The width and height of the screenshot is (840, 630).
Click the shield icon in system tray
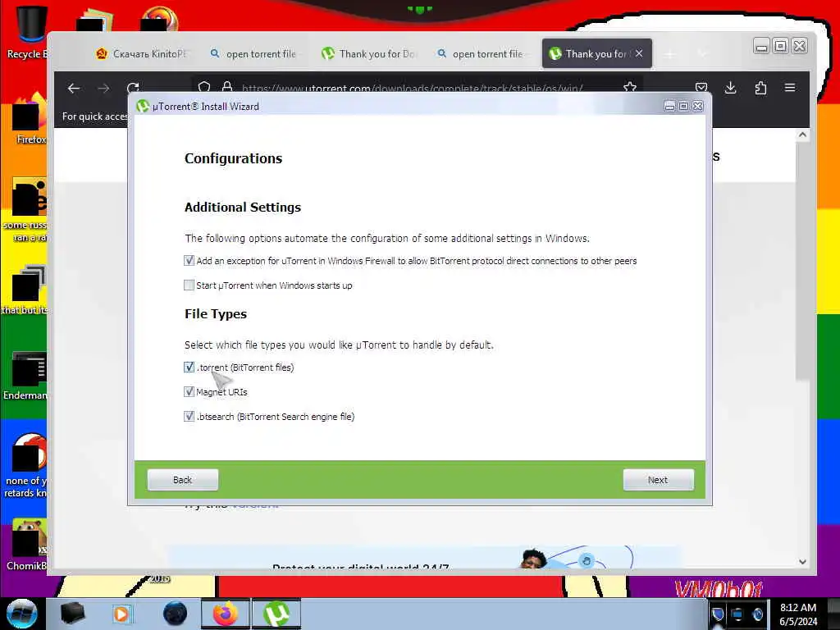(x=718, y=614)
